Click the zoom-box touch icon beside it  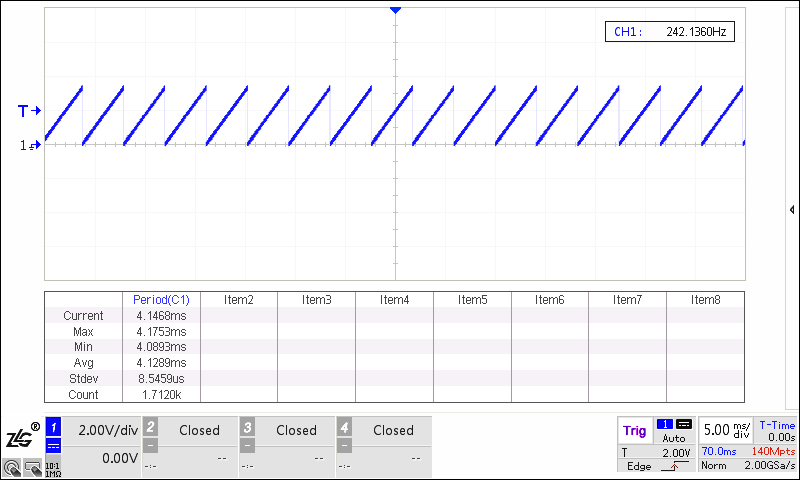32,466
